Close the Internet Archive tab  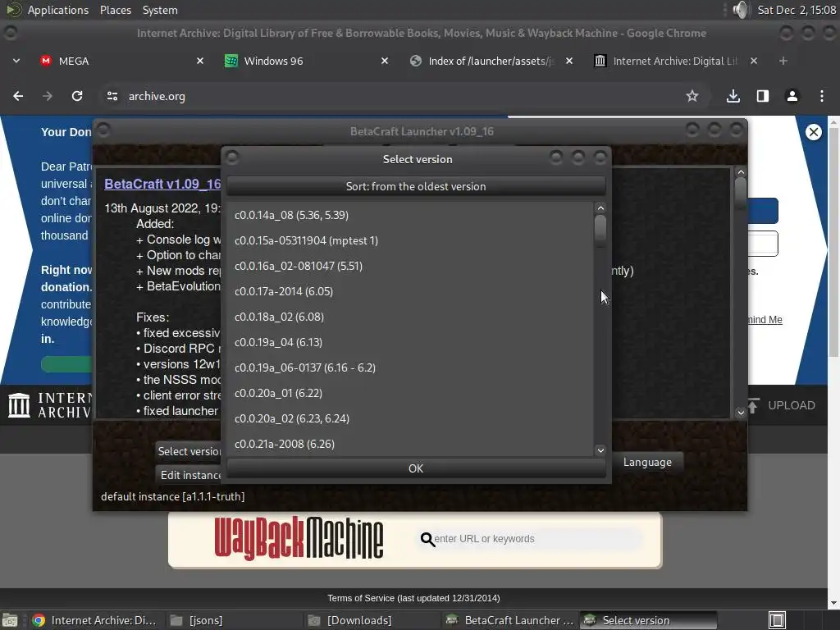pos(753,61)
